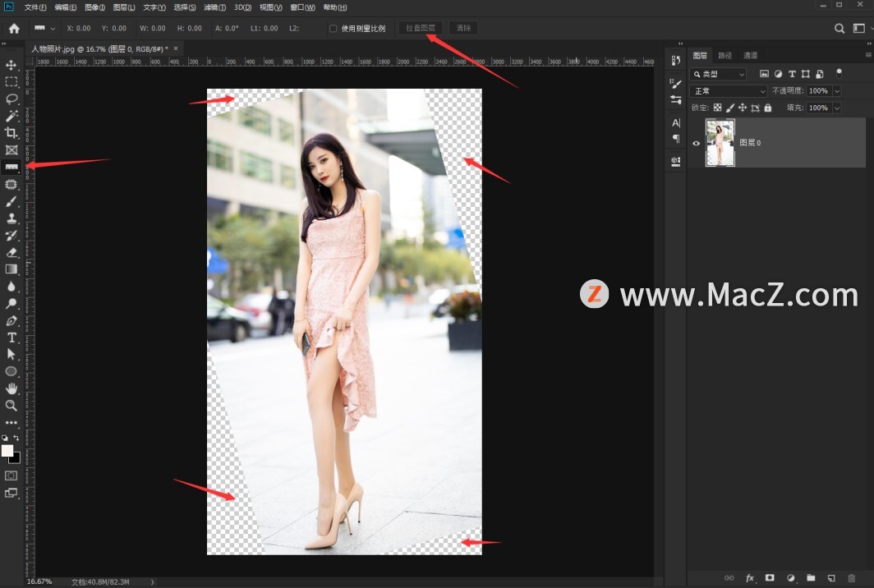Open the 滤镜(T) menu
The height and width of the screenshot is (588, 874).
click(x=214, y=7)
